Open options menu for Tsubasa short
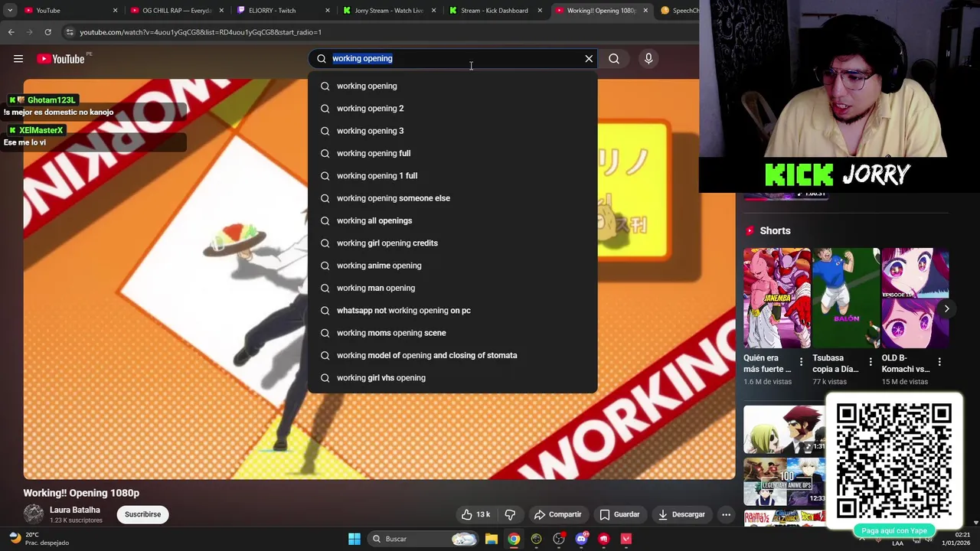This screenshot has height=551, width=980. (x=871, y=362)
